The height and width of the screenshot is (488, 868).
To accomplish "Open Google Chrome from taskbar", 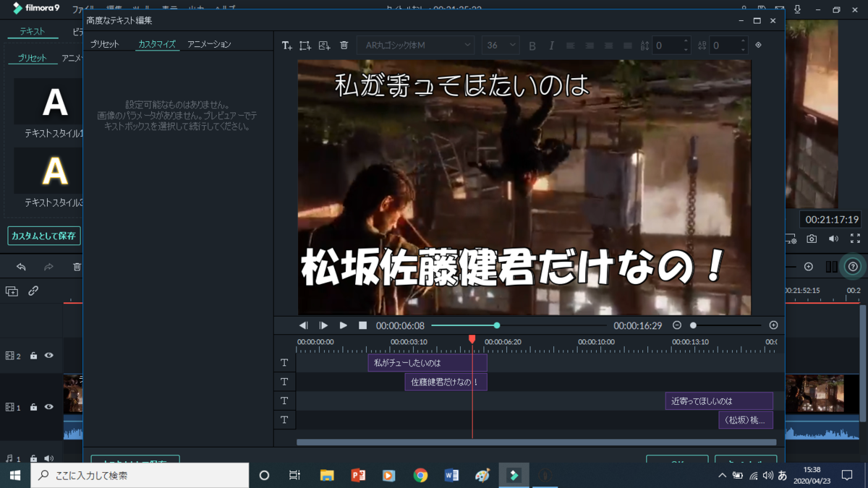I will pos(420,475).
